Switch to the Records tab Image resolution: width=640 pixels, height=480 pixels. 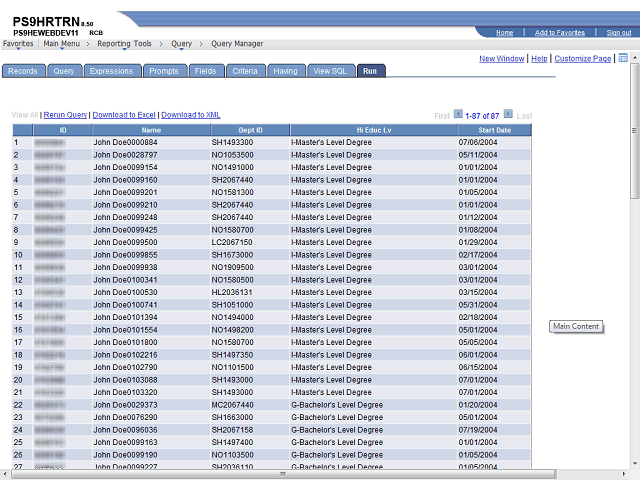(23, 71)
